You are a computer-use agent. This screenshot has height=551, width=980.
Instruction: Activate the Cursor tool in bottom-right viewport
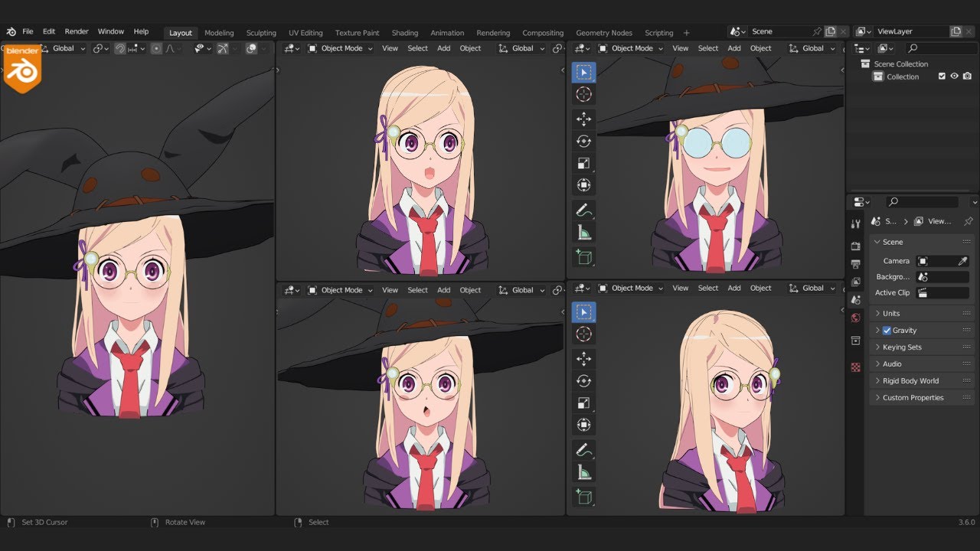pos(583,334)
